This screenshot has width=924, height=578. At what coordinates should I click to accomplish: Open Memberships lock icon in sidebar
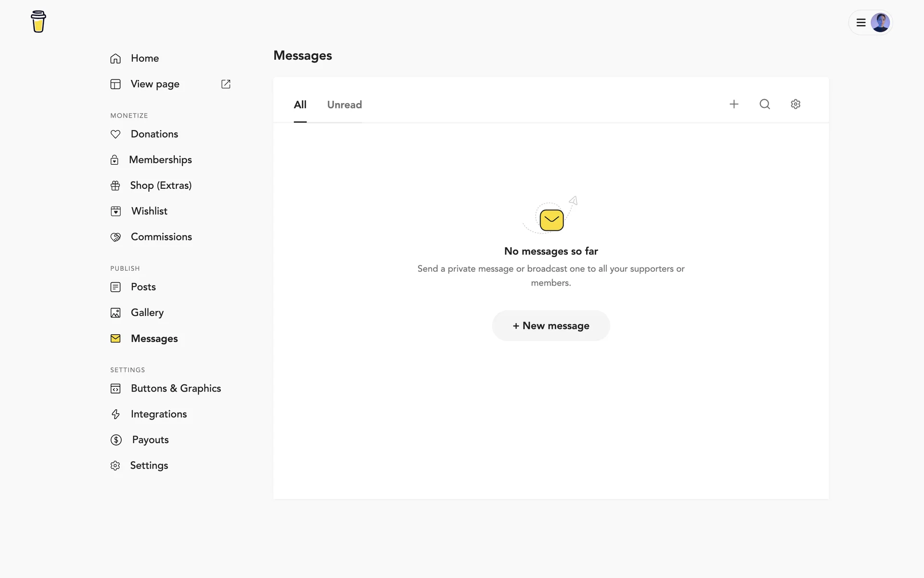[x=115, y=160]
